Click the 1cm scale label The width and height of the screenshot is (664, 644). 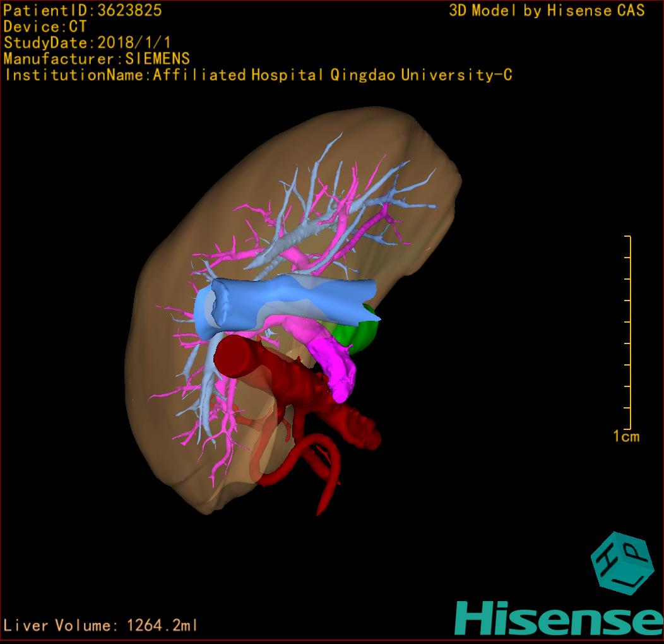click(x=625, y=436)
